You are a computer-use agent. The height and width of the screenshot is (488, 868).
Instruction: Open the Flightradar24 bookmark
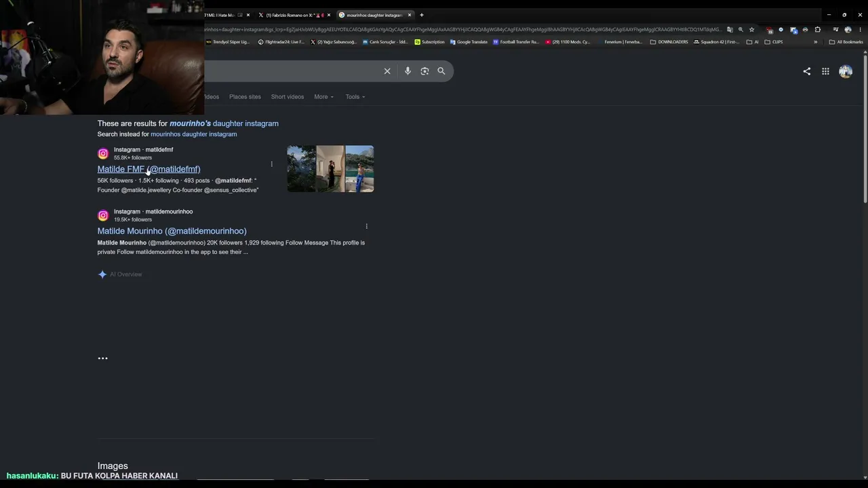click(x=281, y=42)
